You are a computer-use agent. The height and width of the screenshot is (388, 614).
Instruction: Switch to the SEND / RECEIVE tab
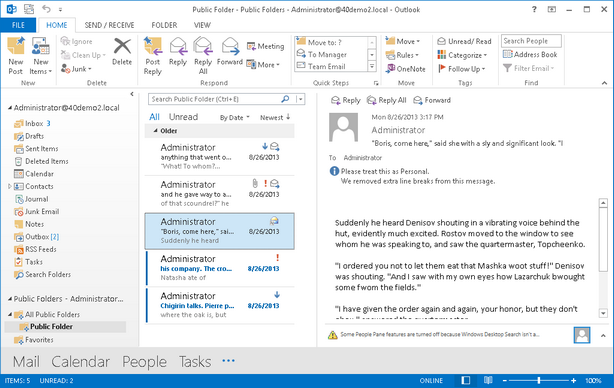(109, 25)
